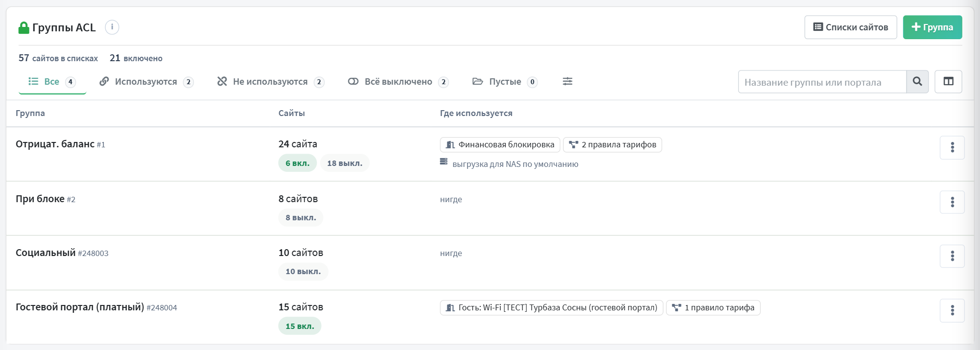
Task: Click the 15 вкл. badge
Action: [x=300, y=326]
